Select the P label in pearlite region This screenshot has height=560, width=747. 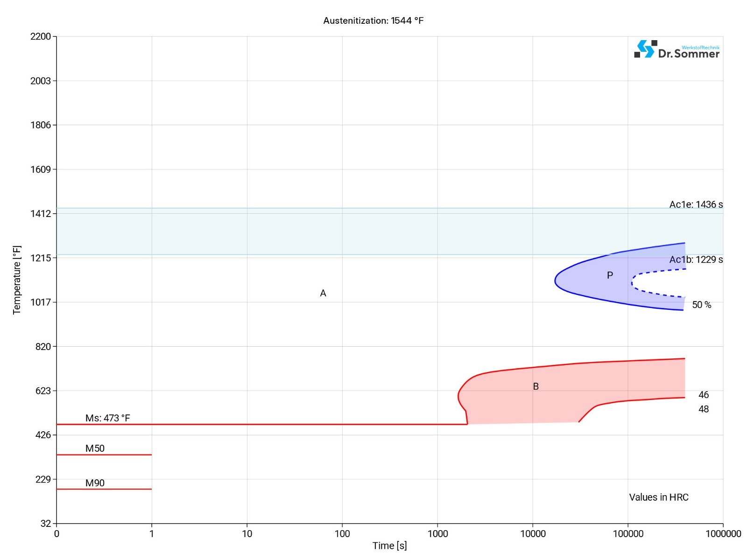tap(610, 275)
